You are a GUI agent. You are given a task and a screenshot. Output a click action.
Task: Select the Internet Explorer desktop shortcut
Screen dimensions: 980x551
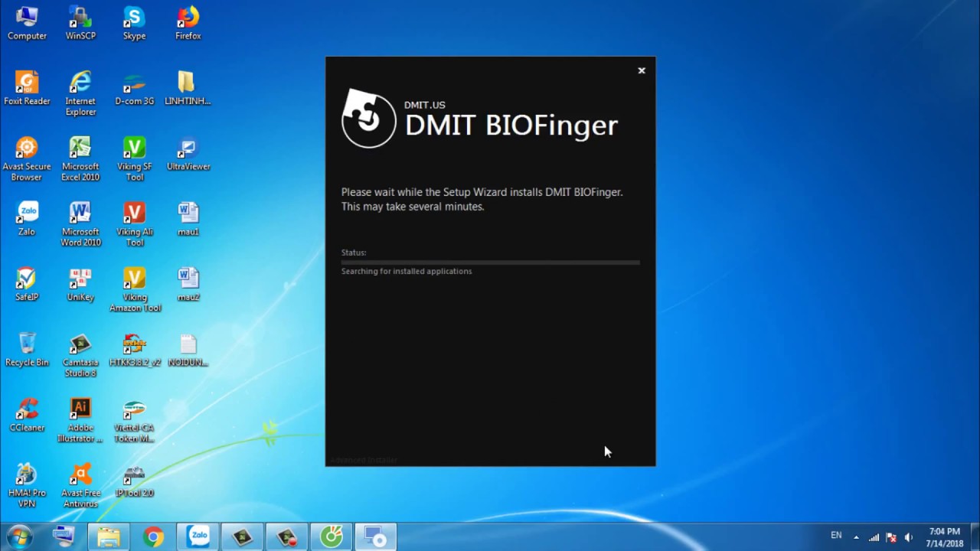(x=80, y=93)
